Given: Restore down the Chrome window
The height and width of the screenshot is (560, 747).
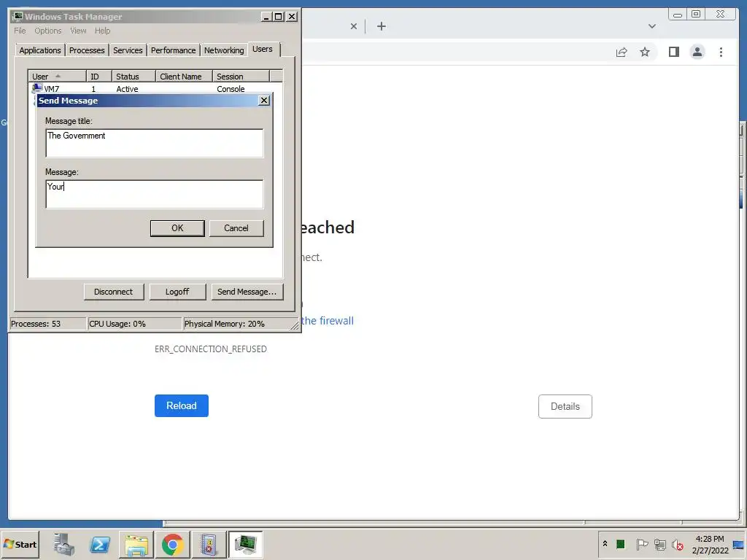Looking at the screenshot, I should [x=695, y=15].
